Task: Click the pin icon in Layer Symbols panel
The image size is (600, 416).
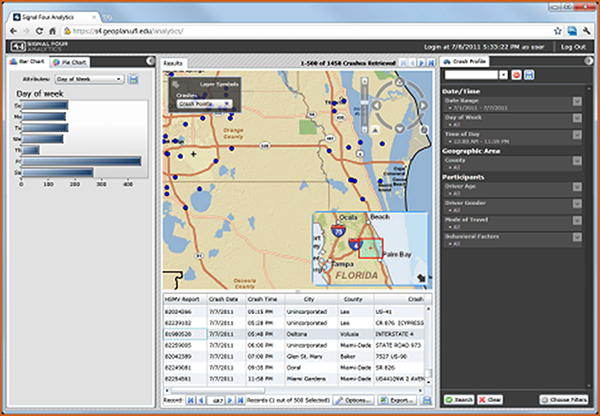Action: 176,84
